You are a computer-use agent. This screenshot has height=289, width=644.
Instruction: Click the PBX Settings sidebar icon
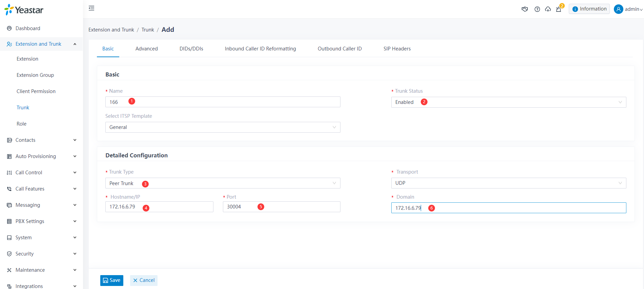point(9,221)
